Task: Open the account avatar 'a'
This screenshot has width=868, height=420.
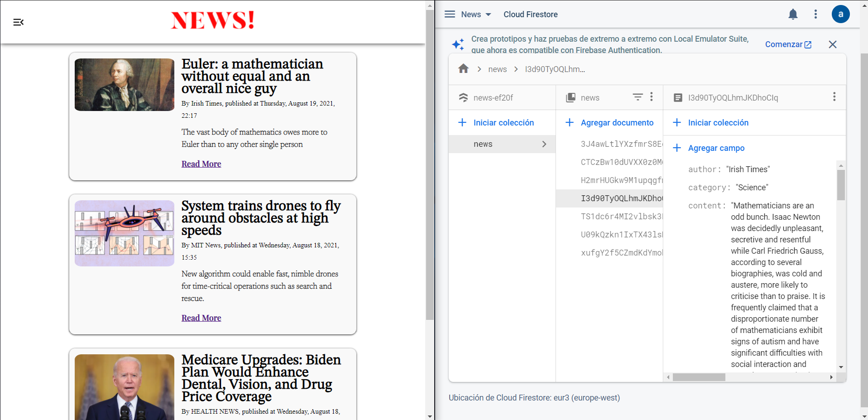Action: 840,14
